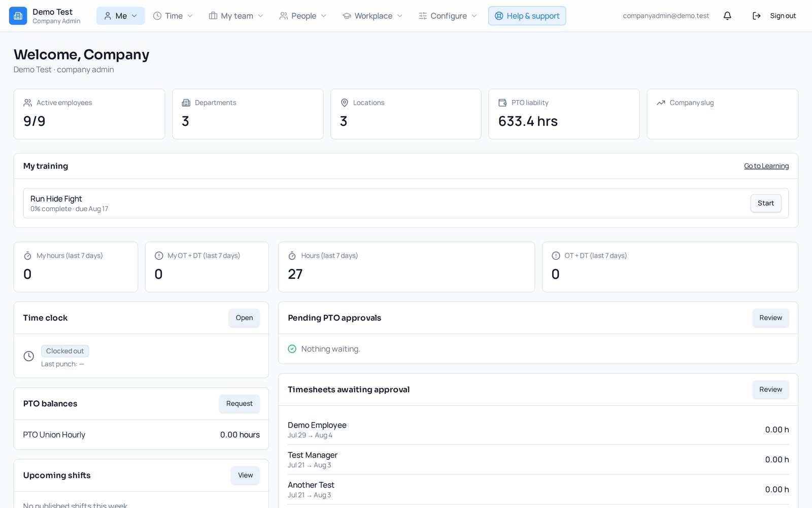The width and height of the screenshot is (812, 508).
Task: Click the Departments building icon
Action: click(x=186, y=103)
